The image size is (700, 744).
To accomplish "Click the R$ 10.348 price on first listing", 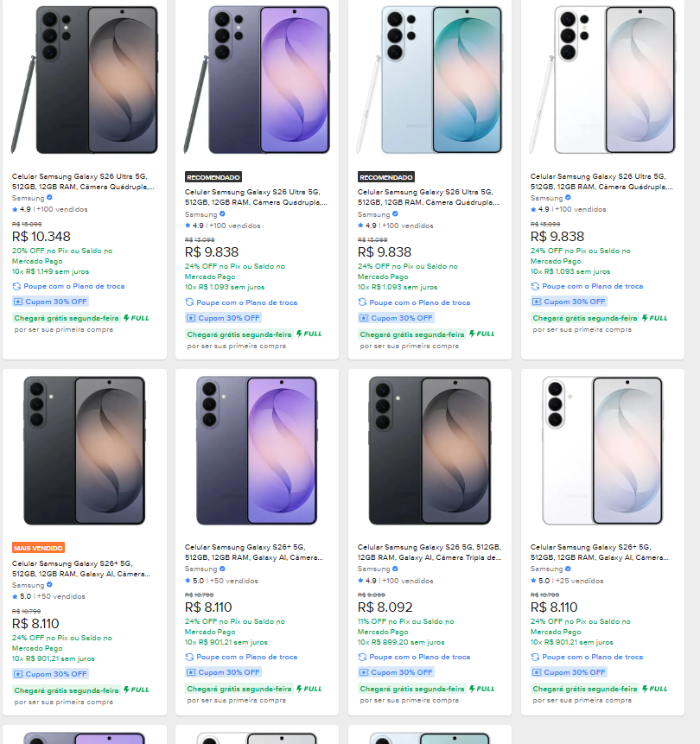I will (x=41, y=236).
